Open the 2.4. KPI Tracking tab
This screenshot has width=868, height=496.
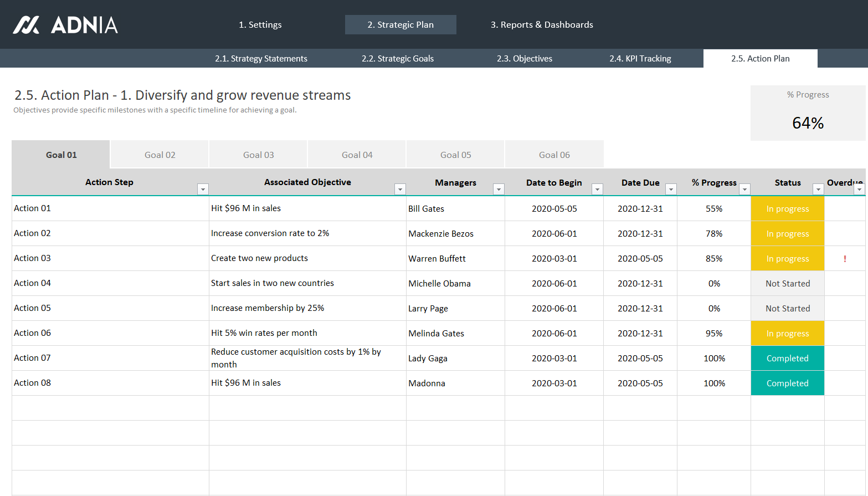(640, 59)
